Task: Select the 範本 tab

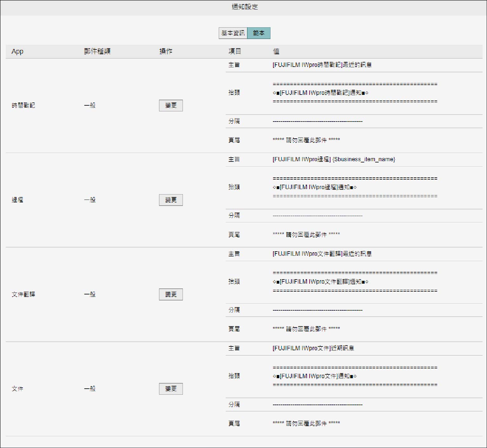Action: (x=259, y=33)
